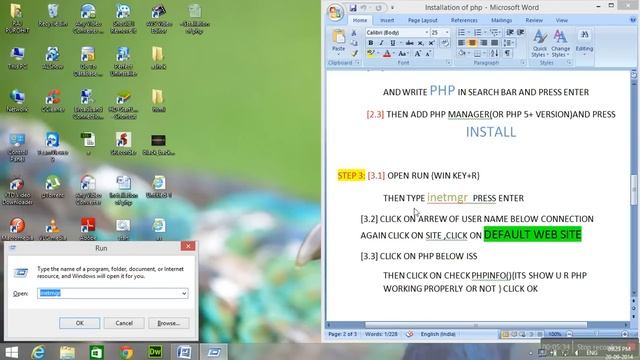Screen dimensions: 640x360
Task: Open the Change Styles menu
Action: (560, 43)
